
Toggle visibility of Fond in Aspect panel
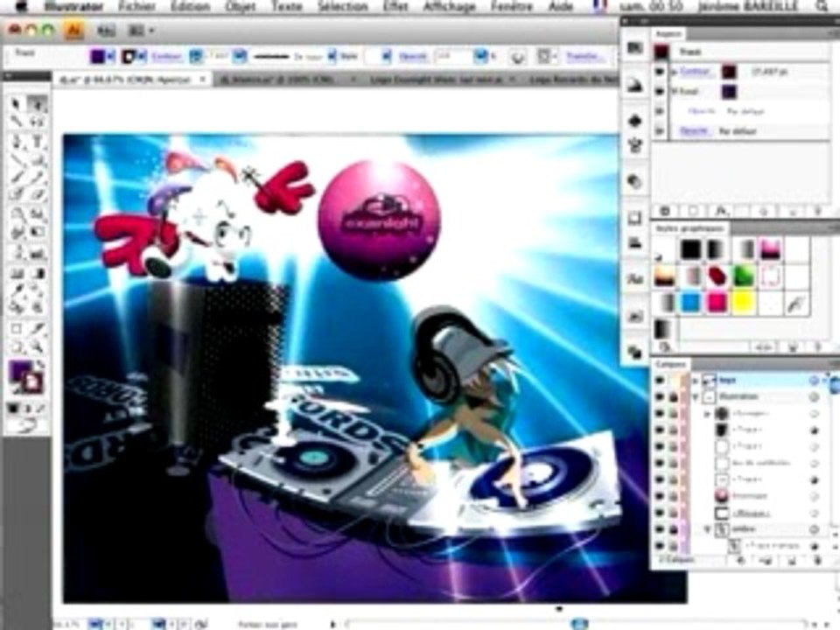point(660,92)
